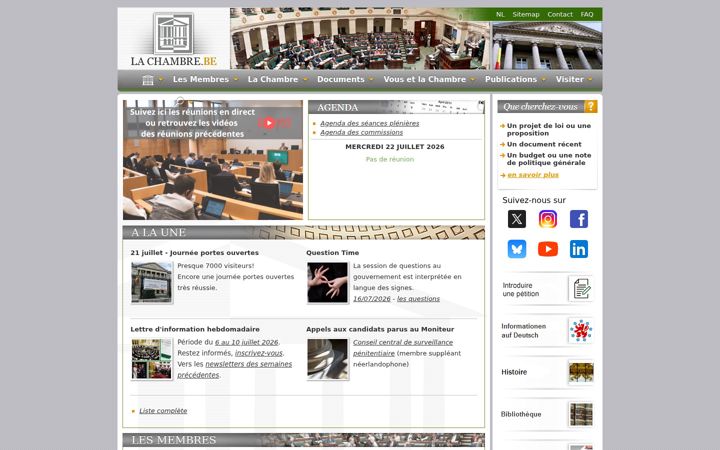The image size is (720, 450).
Task: Click the Bibliothèque books icon
Action: [x=581, y=414]
